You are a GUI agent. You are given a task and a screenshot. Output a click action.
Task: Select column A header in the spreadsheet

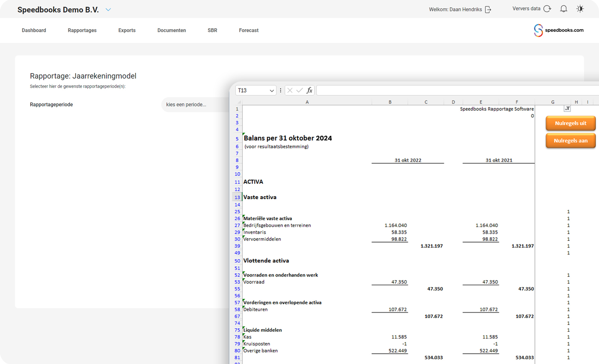pyautogui.click(x=307, y=102)
